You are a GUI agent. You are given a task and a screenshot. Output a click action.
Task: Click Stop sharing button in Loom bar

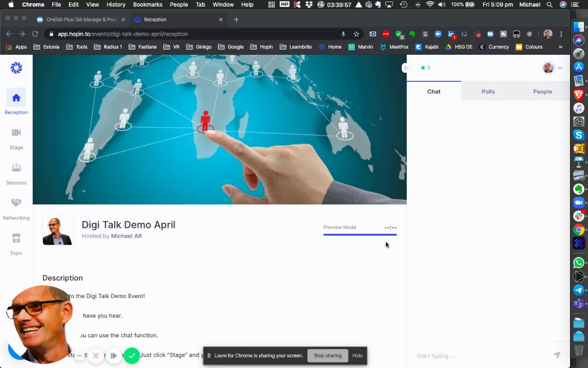(x=327, y=355)
